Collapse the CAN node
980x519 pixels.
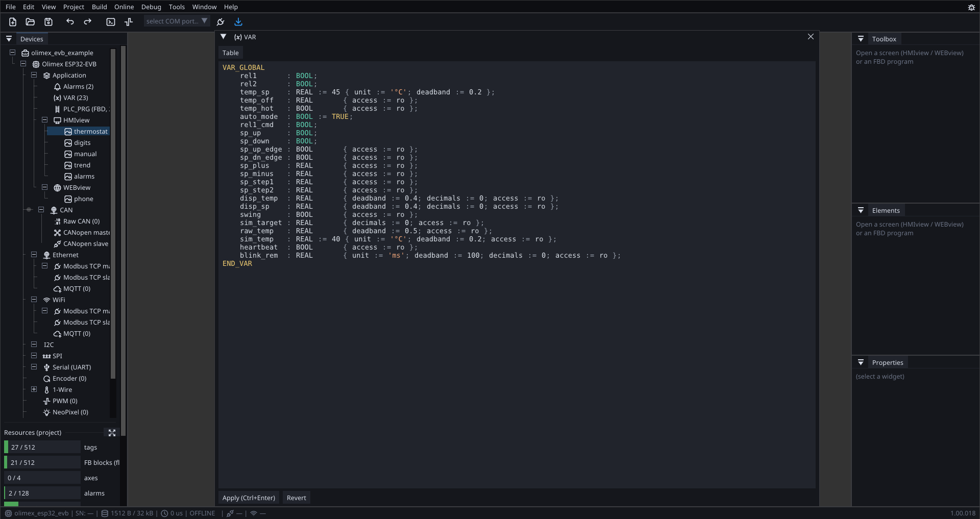(41, 210)
